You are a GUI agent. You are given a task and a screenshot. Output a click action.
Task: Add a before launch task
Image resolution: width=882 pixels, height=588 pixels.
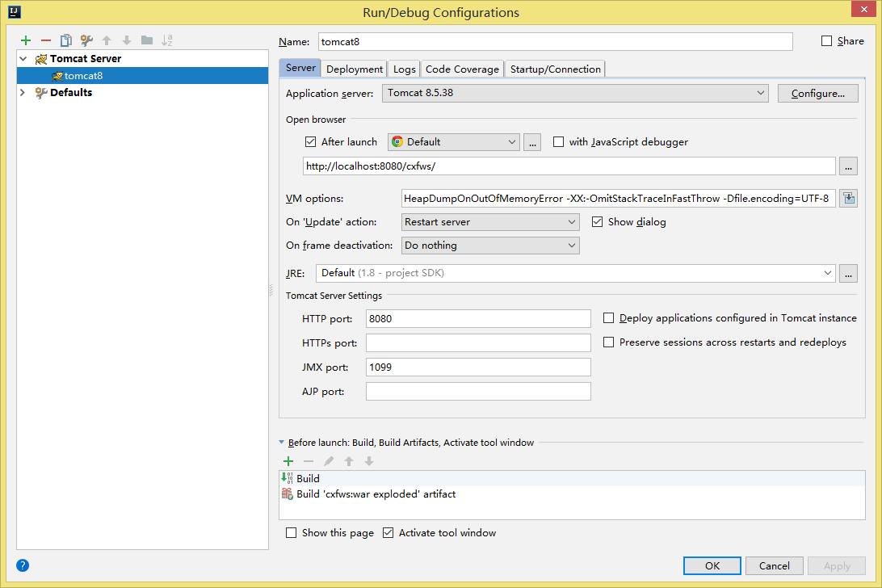tap(288, 461)
